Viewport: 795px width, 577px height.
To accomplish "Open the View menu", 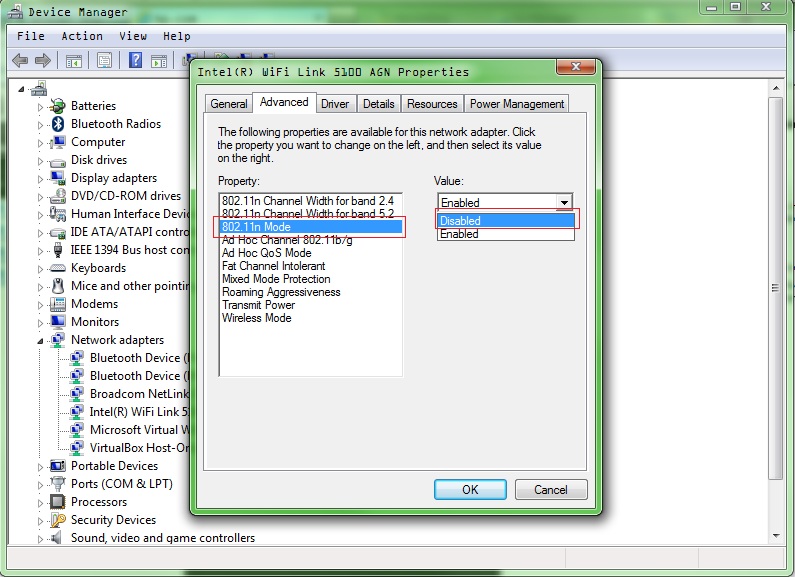I will click(133, 36).
